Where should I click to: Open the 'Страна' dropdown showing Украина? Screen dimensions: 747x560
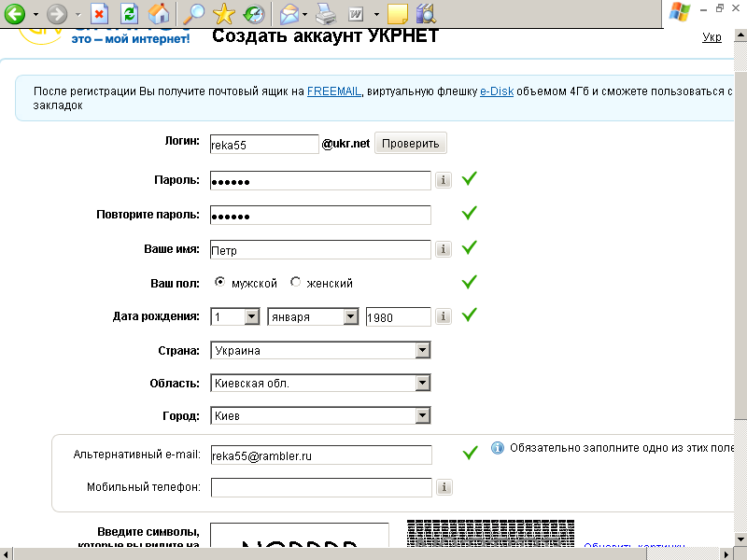[320, 351]
